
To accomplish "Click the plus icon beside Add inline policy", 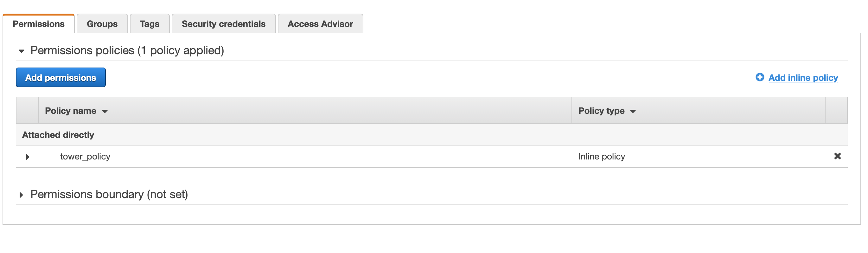I will [760, 77].
